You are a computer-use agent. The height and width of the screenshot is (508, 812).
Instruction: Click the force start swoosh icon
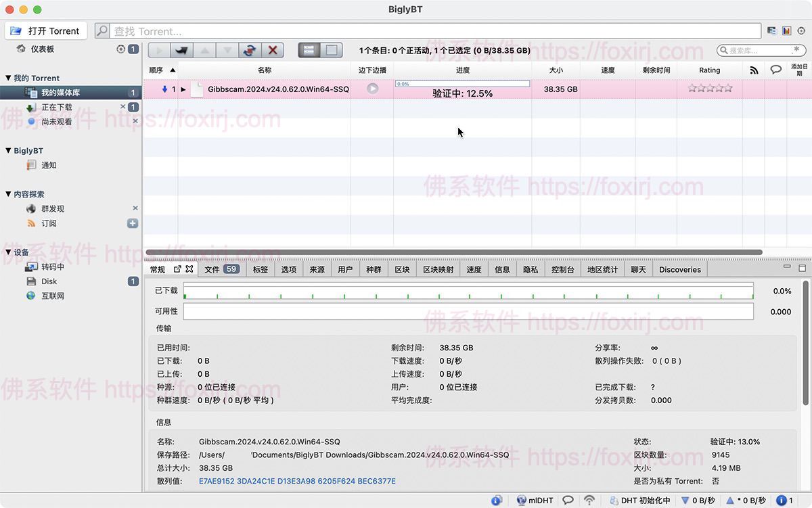pyautogui.click(x=180, y=50)
